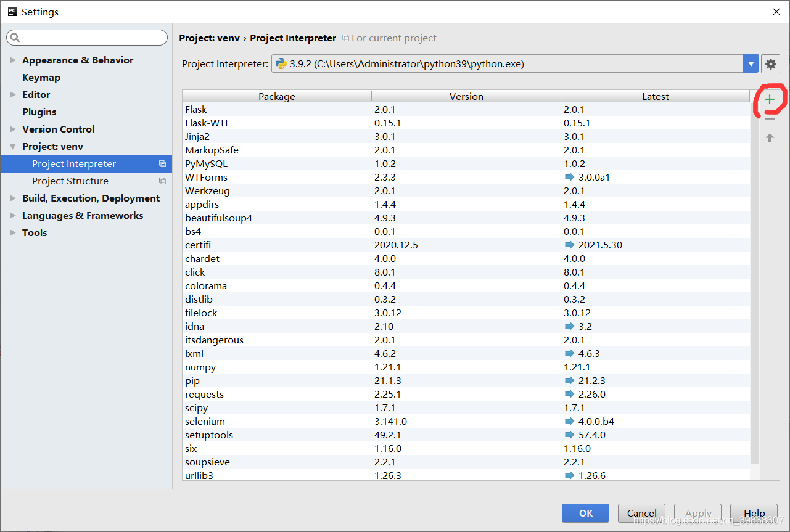Click the update arrow icon for pip
Screen dimensions: 790x532
tap(569, 380)
